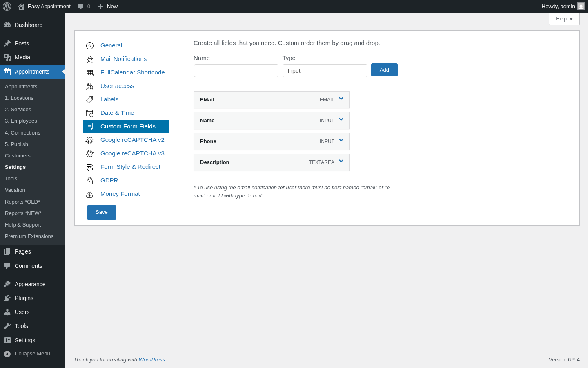Select the Custom Form Fields tab
The image size is (588, 368).
(x=126, y=126)
